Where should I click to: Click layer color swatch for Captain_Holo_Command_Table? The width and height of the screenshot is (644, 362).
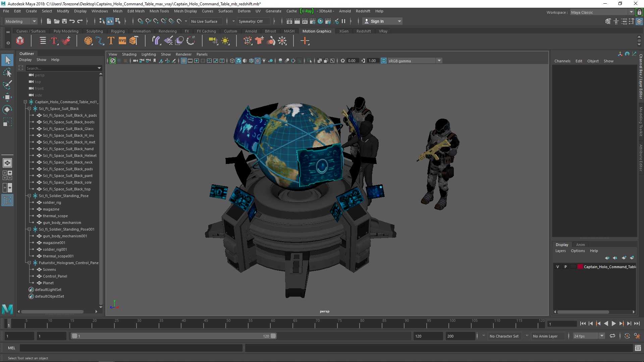pyautogui.click(x=580, y=267)
